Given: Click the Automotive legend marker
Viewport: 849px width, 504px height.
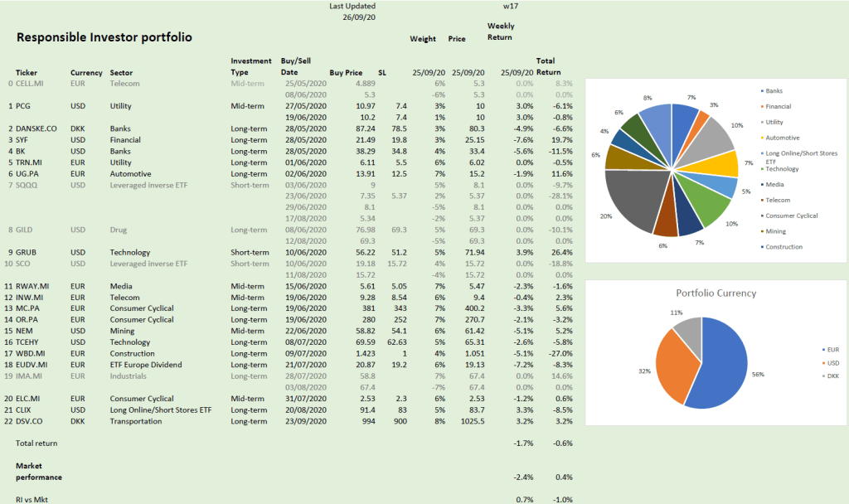Looking at the screenshot, I should pyautogui.click(x=762, y=138).
